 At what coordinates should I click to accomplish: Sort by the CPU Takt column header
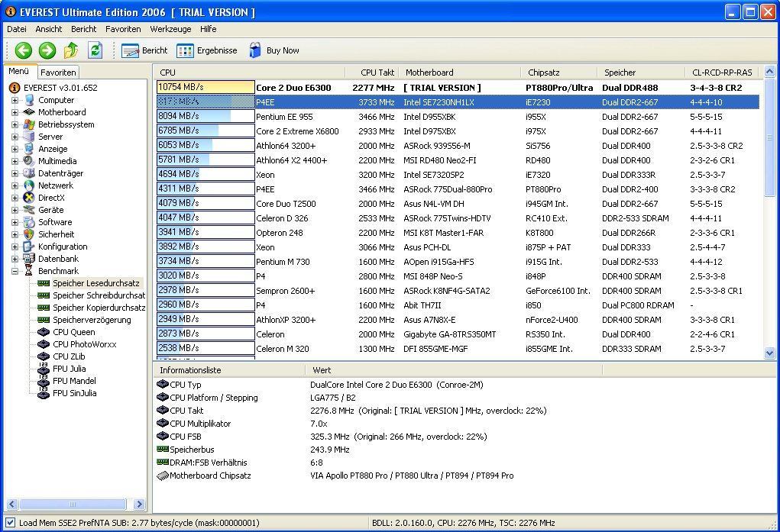tap(371, 72)
